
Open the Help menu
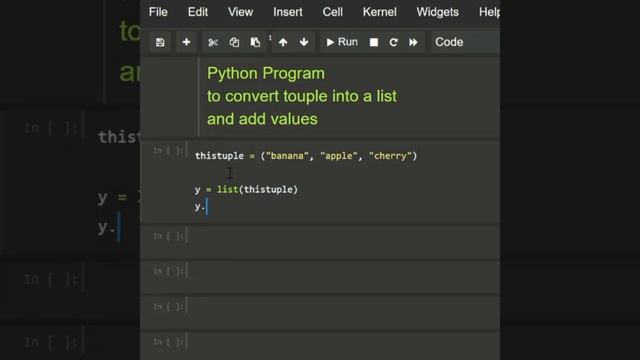coord(489,12)
